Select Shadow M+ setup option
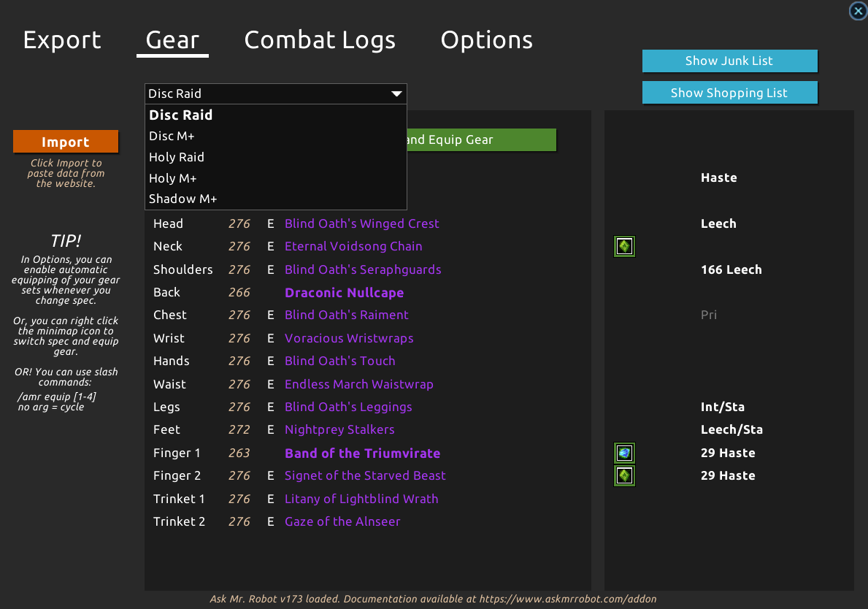Viewport: 868px width, 609px height. coord(276,198)
